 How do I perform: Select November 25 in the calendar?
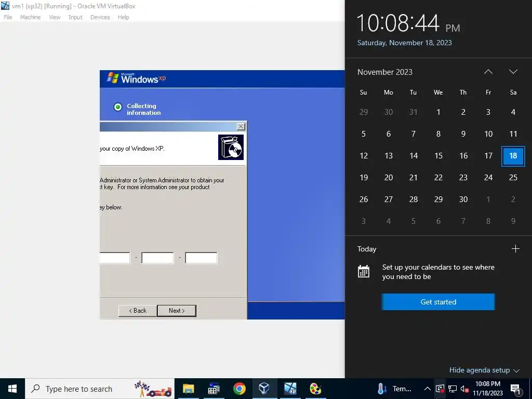513,178
